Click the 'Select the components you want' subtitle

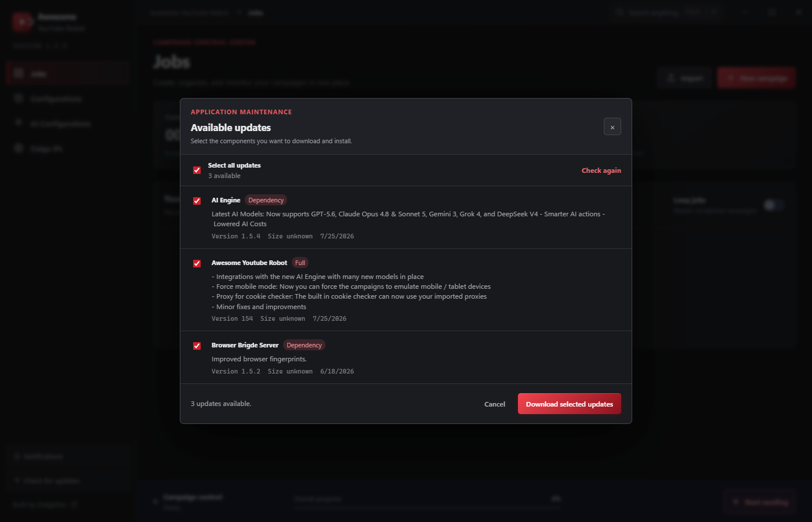pyautogui.click(x=271, y=141)
